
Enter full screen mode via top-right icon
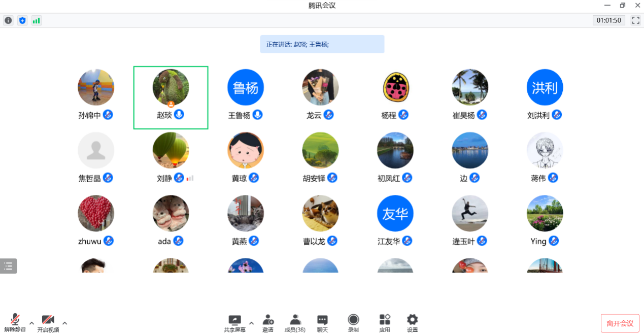635,20
